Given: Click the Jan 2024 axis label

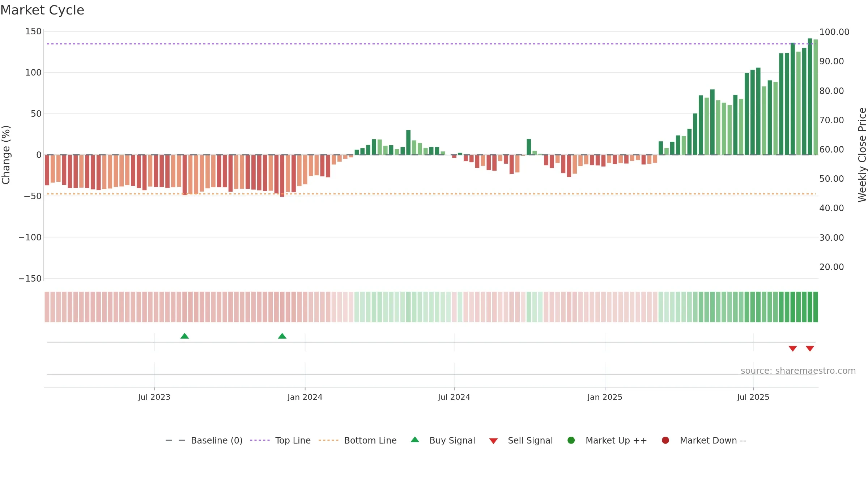Looking at the screenshot, I should click(305, 397).
